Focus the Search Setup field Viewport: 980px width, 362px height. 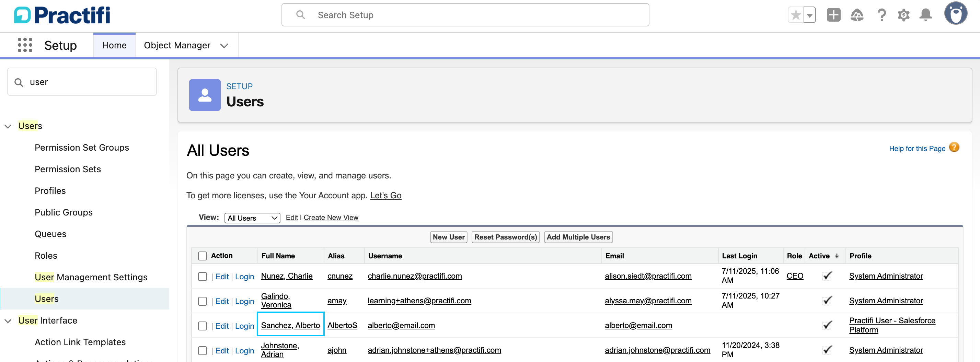pos(465,15)
